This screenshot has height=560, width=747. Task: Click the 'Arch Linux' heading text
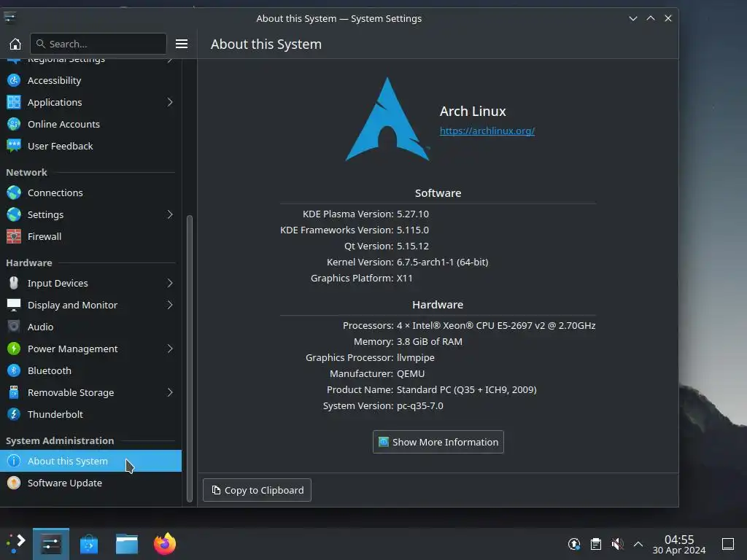point(473,112)
